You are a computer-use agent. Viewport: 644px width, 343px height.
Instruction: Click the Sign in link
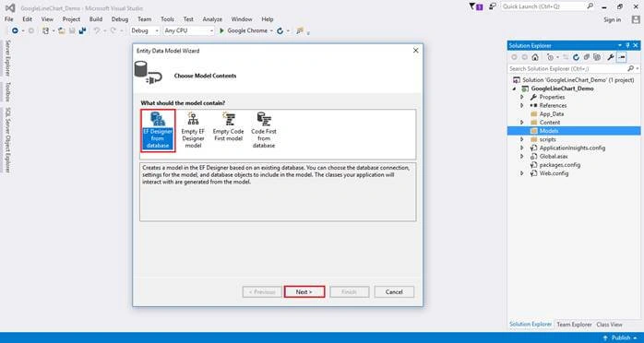tap(613, 19)
